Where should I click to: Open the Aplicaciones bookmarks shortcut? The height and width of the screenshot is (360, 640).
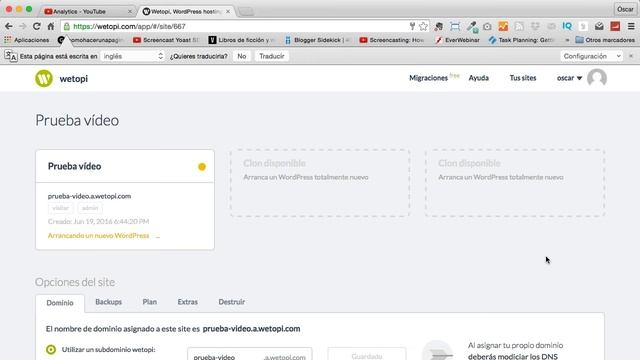tap(27, 40)
